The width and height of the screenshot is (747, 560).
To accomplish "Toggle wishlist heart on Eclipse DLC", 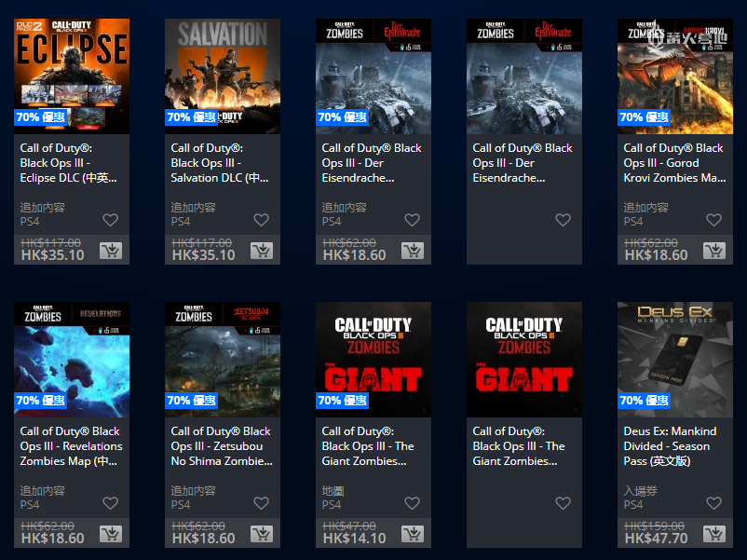I will (111, 220).
